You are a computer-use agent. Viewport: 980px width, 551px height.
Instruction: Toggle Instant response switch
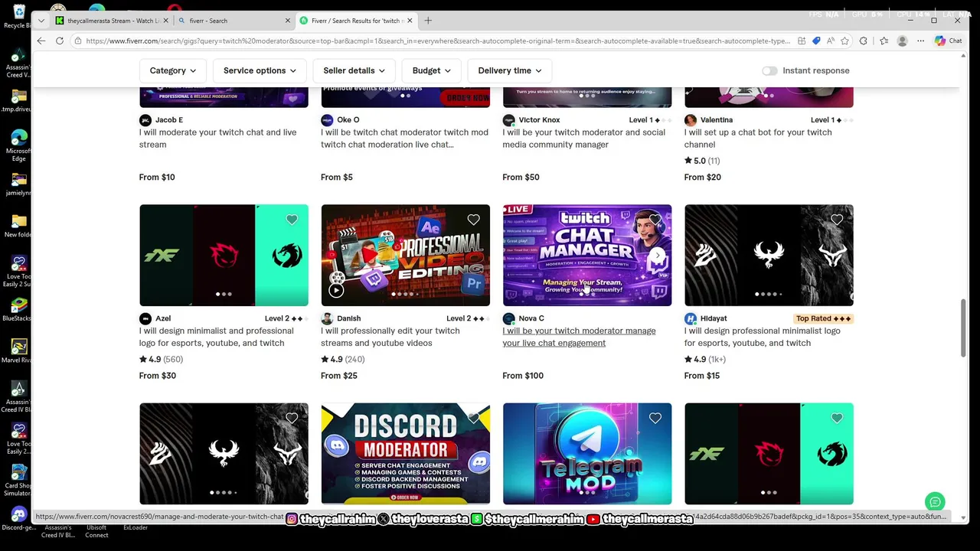769,70
